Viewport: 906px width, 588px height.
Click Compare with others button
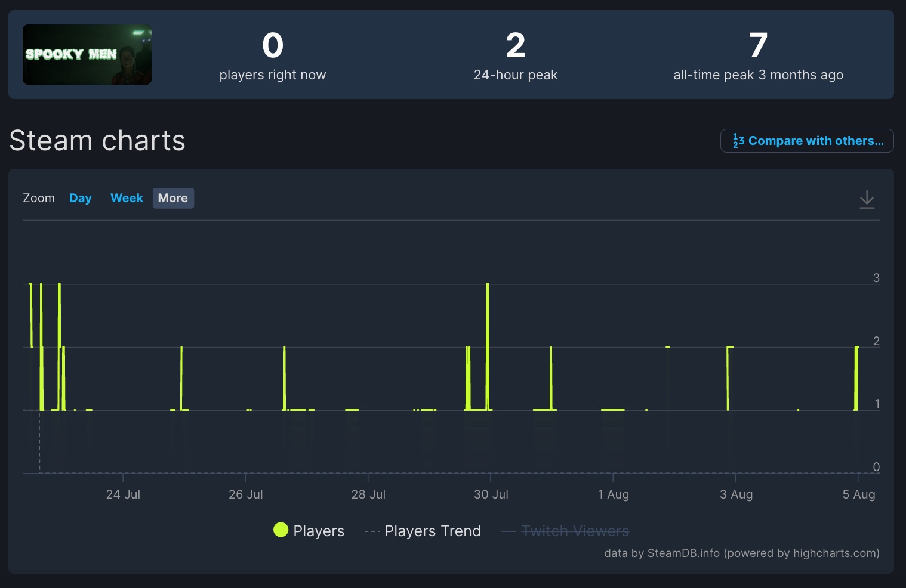(x=807, y=141)
